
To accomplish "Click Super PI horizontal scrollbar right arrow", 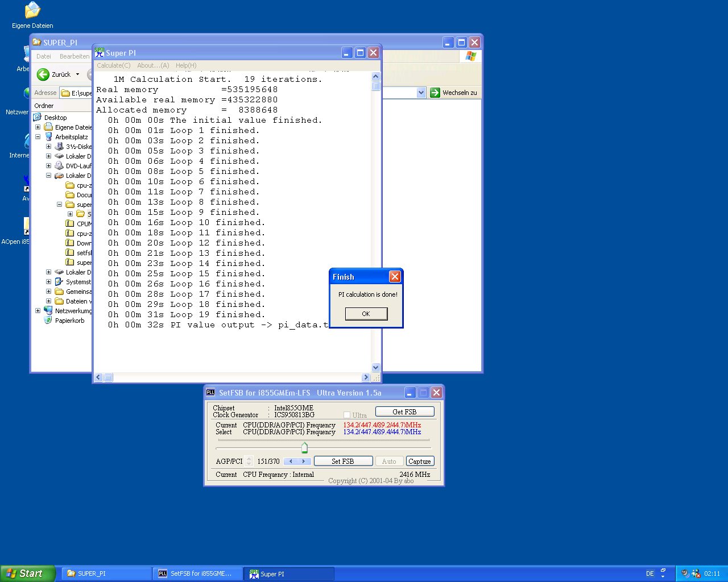I will [x=366, y=377].
